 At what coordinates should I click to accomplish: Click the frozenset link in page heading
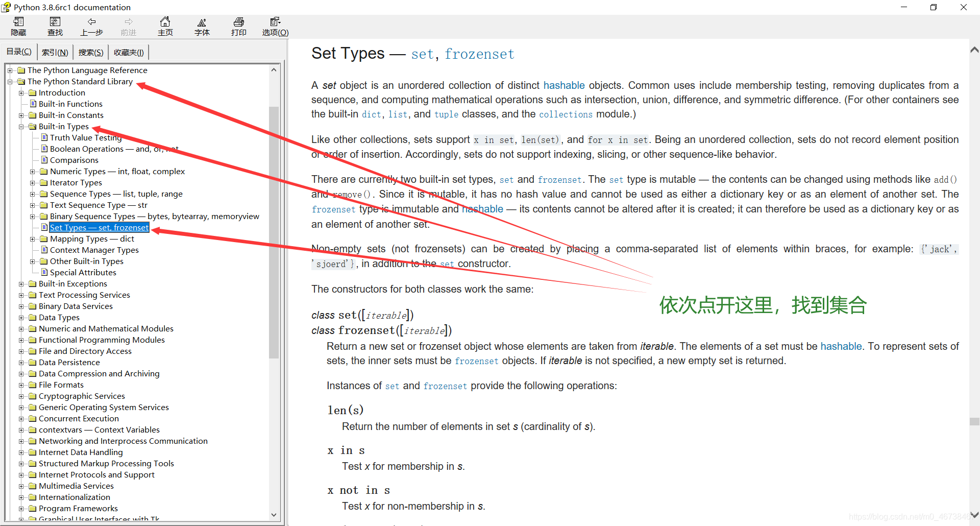coord(479,54)
